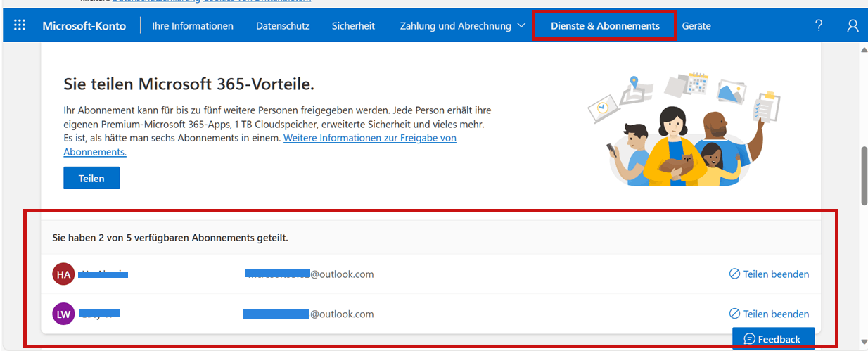
Task: Click the Microsoft-Konto title
Action: click(x=84, y=26)
